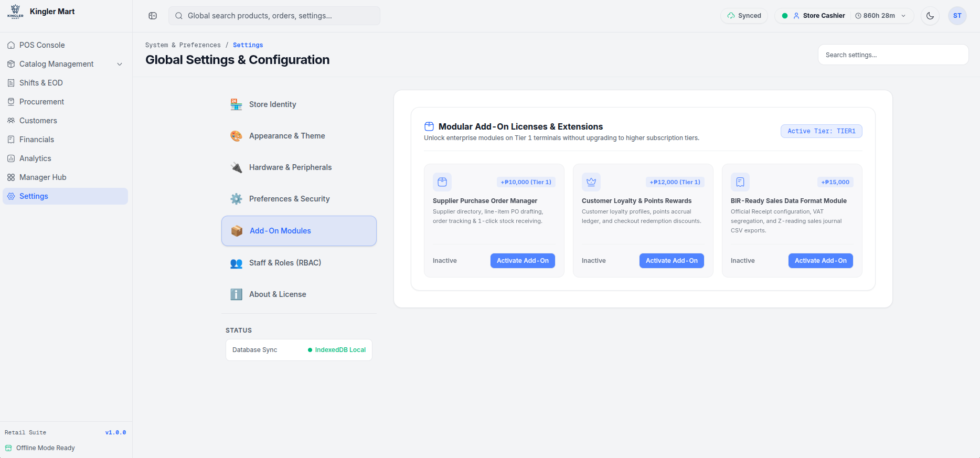Activate the Customer Loyalty & Points Rewards add-on
980x458 pixels.
tap(672, 261)
